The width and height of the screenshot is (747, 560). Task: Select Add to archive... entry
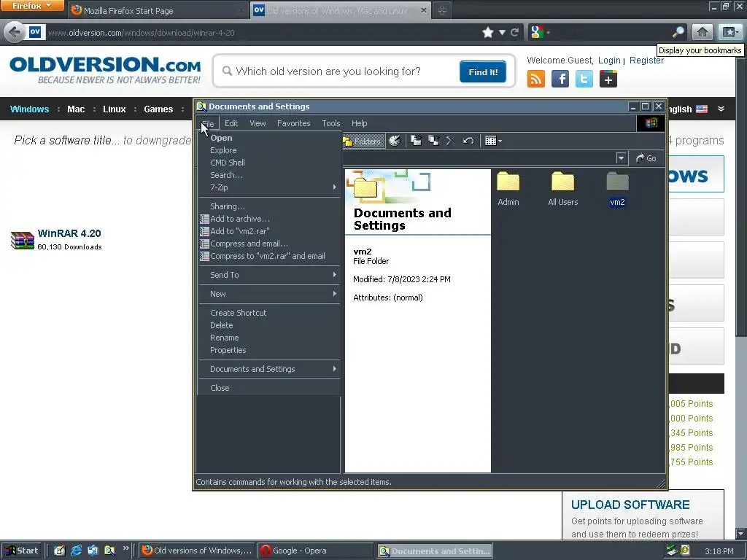click(x=269, y=219)
